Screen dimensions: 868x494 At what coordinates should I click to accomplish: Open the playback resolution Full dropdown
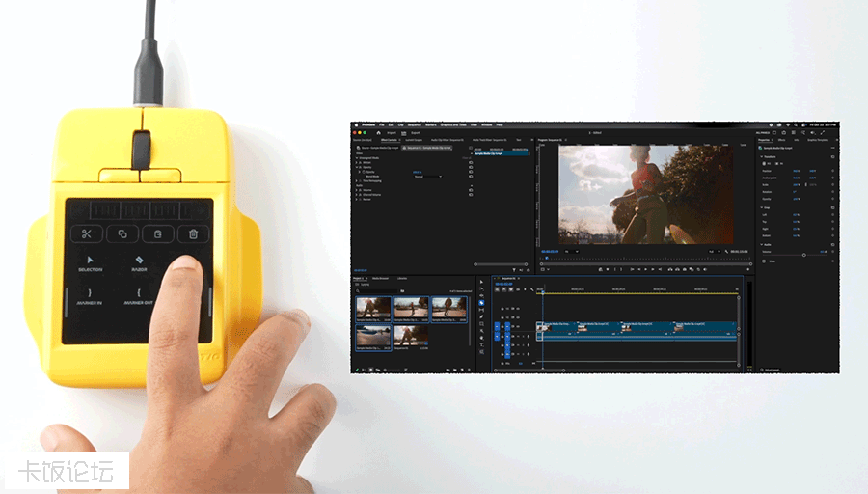(x=715, y=252)
